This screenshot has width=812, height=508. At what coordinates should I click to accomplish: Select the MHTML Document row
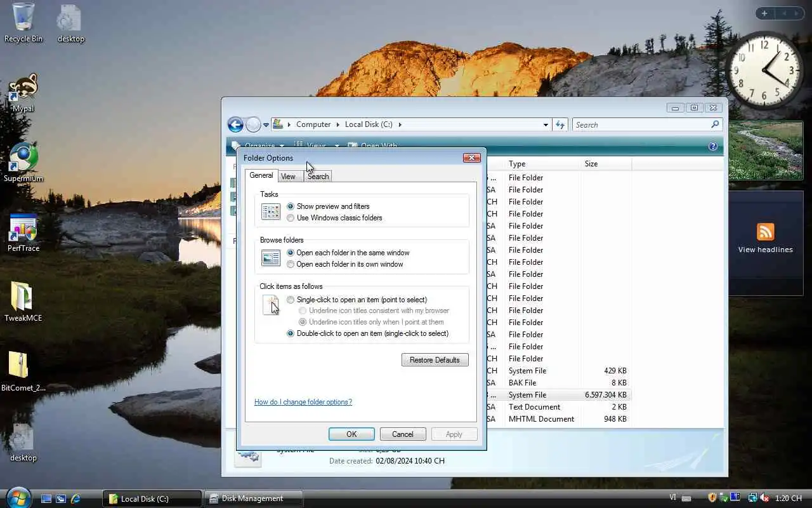pyautogui.click(x=558, y=419)
